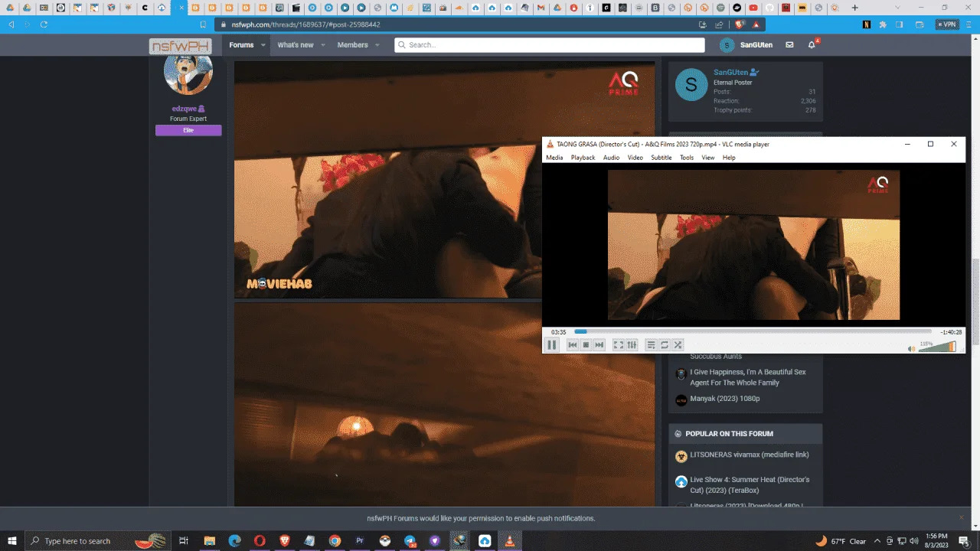980x551 pixels.
Task: Open a new browser tab with plus
Action: 855,8
